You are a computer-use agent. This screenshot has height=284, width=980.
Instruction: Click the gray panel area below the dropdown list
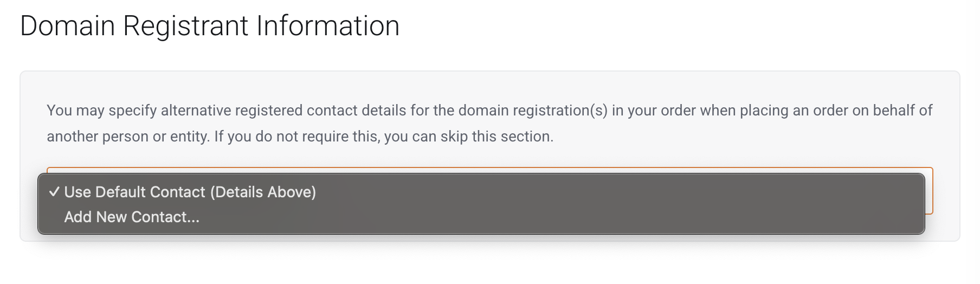coord(488,238)
